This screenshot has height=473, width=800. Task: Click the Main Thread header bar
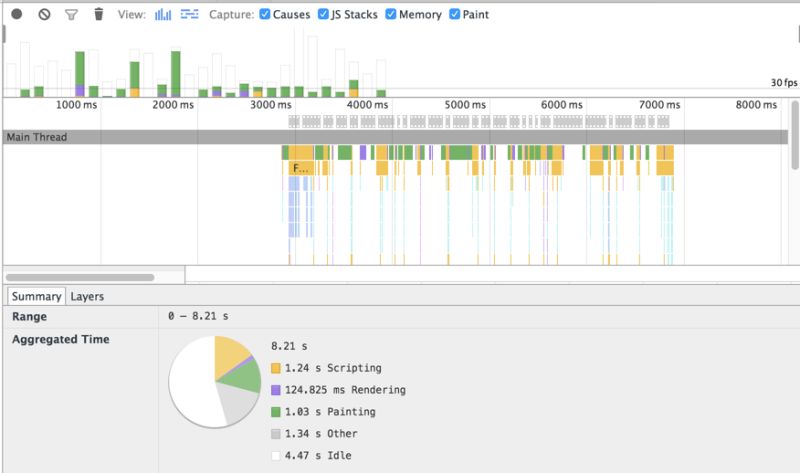tap(395, 137)
